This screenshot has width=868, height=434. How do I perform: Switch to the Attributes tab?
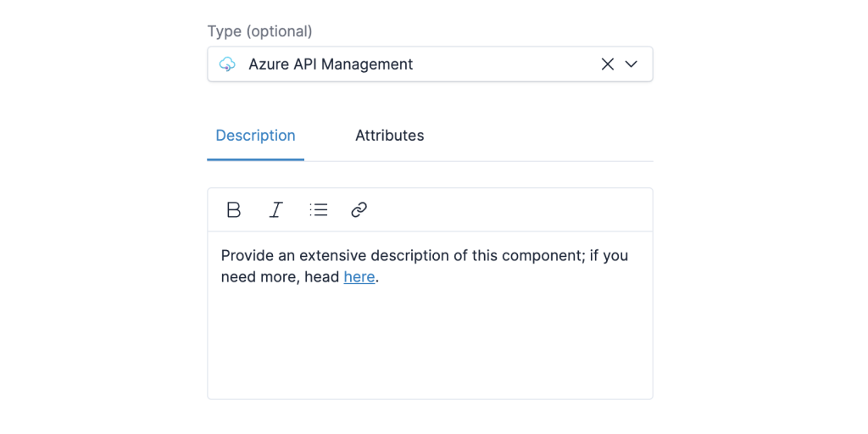pos(389,136)
